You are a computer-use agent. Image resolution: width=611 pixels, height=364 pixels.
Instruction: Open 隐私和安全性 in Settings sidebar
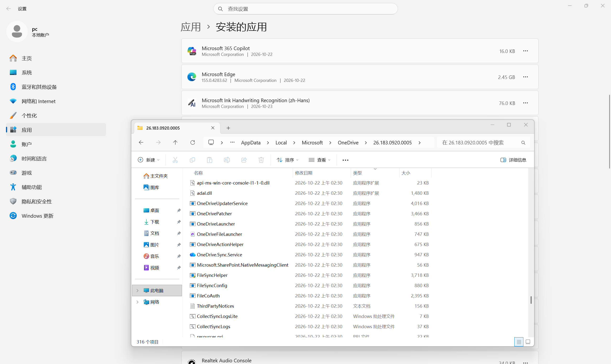tap(56, 202)
